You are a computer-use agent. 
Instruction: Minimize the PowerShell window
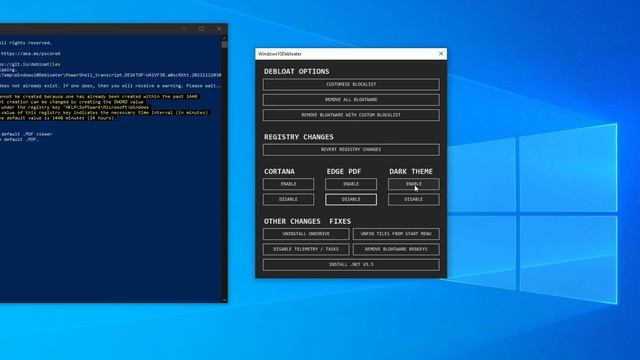[184, 29]
